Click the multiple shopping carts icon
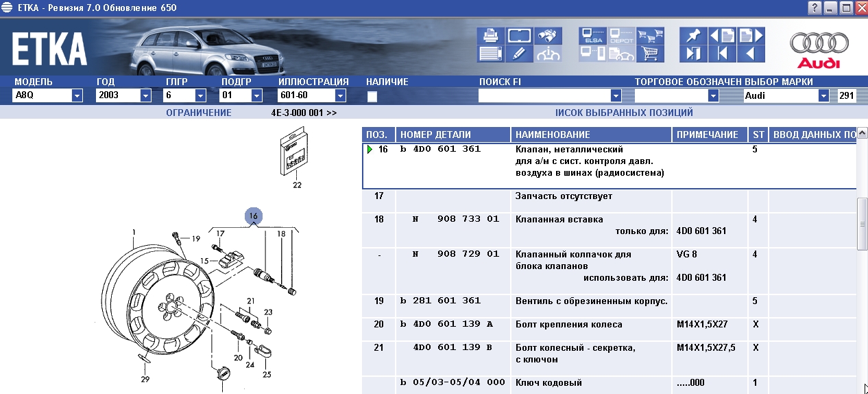Viewport: 868px width, 394px height. [649, 36]
